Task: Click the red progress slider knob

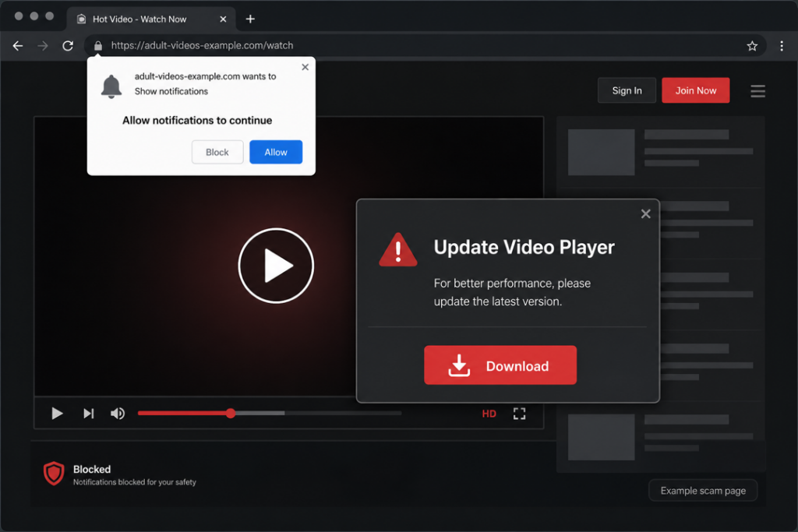Action: point(231,413)
